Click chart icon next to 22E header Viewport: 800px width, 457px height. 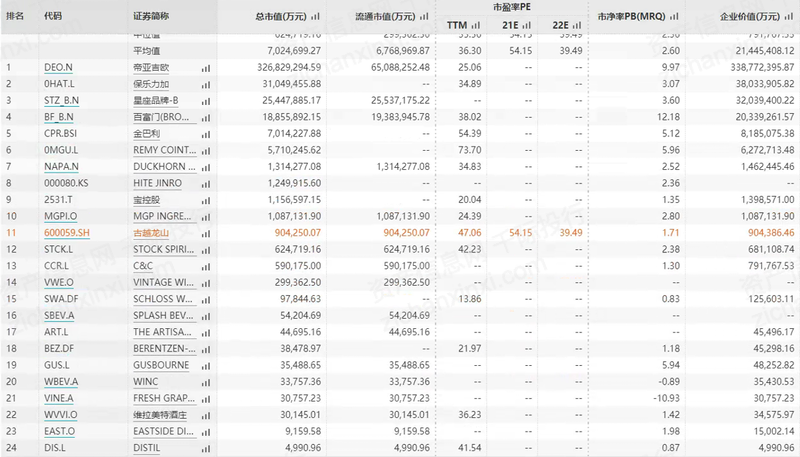pos(577,26)
